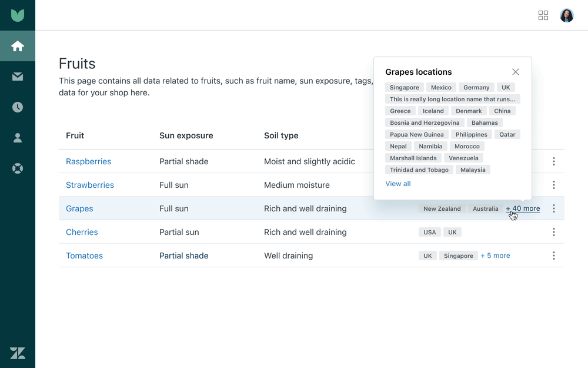The image size is (588, 368).
Task: Click the Fruit column header
Action: pyautogui.click(x=75, y=135)
